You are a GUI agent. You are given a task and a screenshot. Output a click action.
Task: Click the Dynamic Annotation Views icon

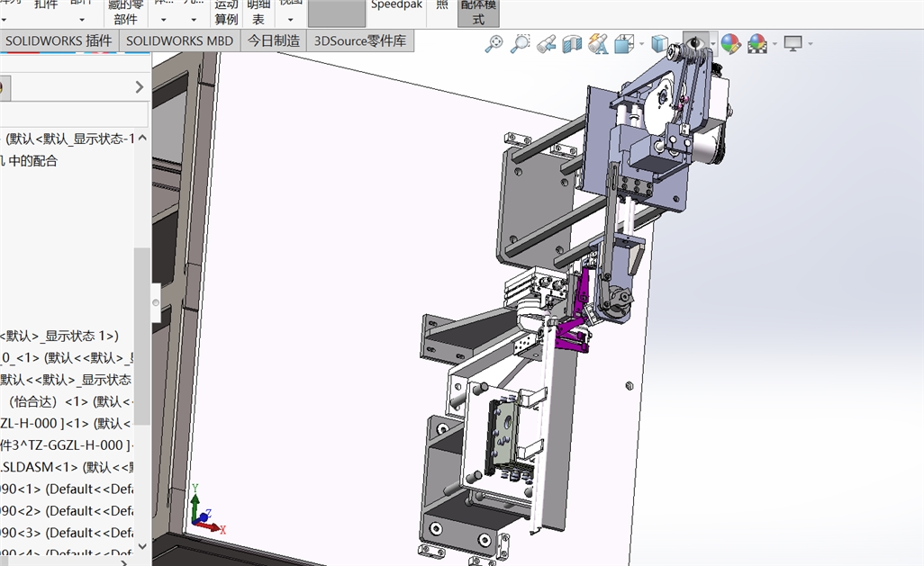click(x=597, y=43)
